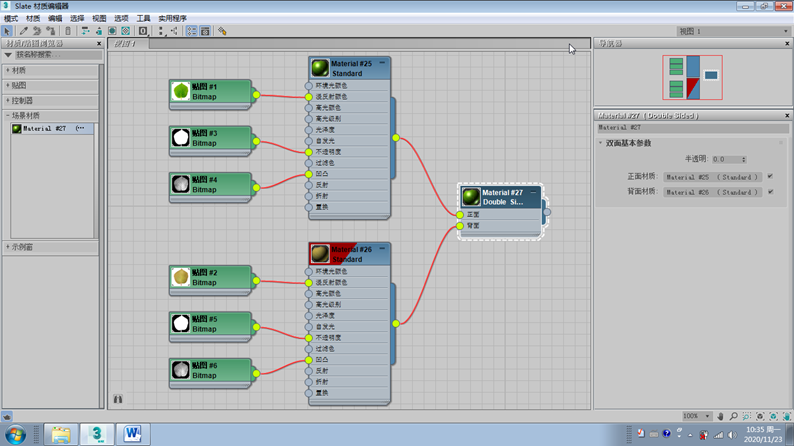Click 漫反射颜色 socket on Material #25

tap(308, 97)
